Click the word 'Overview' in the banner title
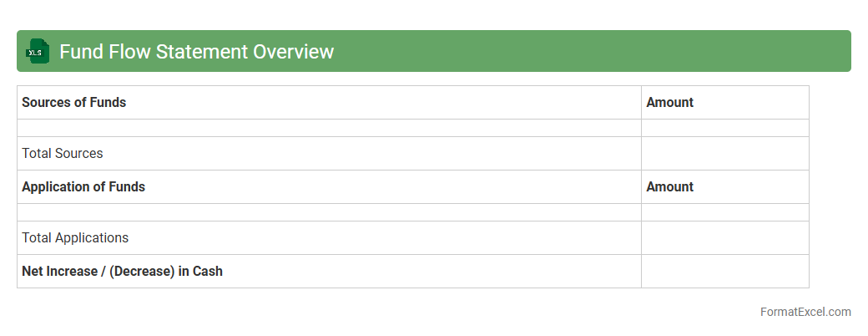The width and height of the screenshot is (868, 336). click(x=293, y=52)
